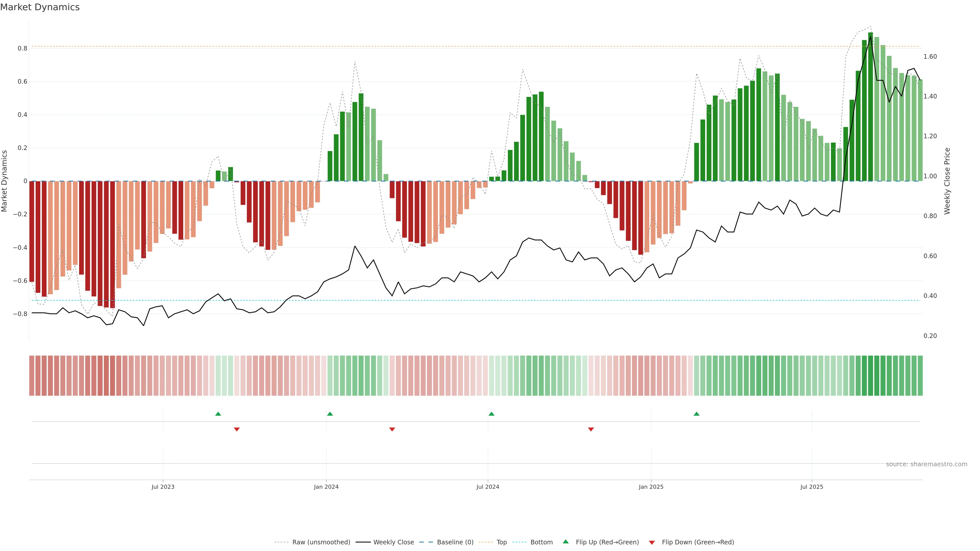This screenshot has height=551, width=980.
Task: Click the Flip Up marker near Jul 2024
Action: click(491, 414)
